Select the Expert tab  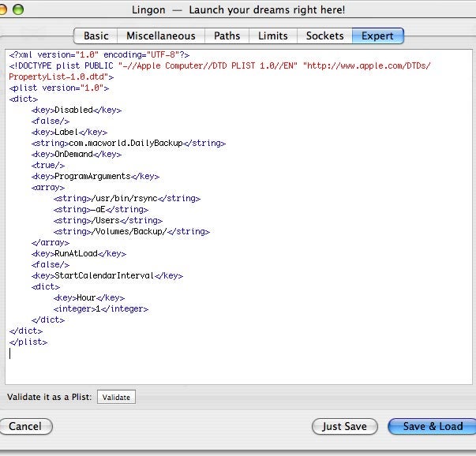pyautogui.click(x=377, y=36)
